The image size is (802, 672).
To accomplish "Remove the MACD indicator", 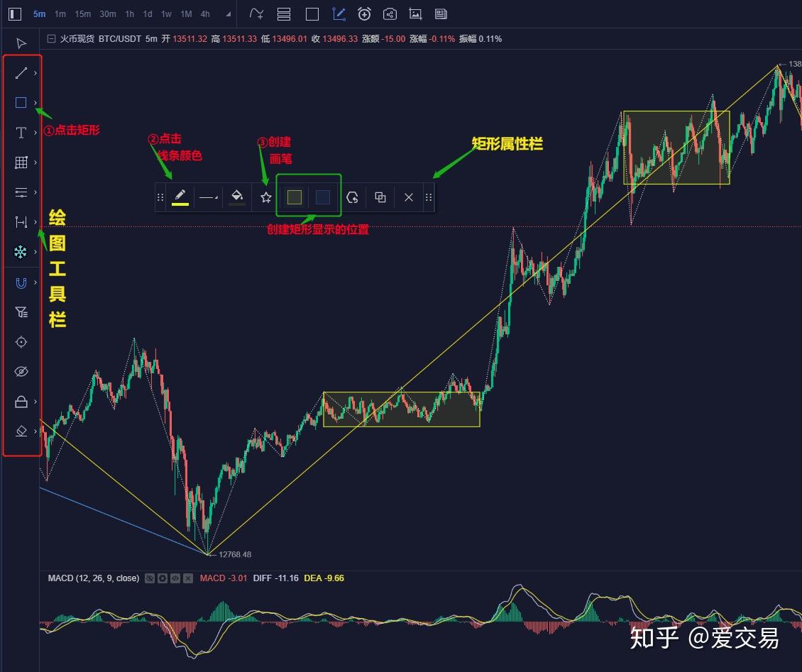I will 188,578.
